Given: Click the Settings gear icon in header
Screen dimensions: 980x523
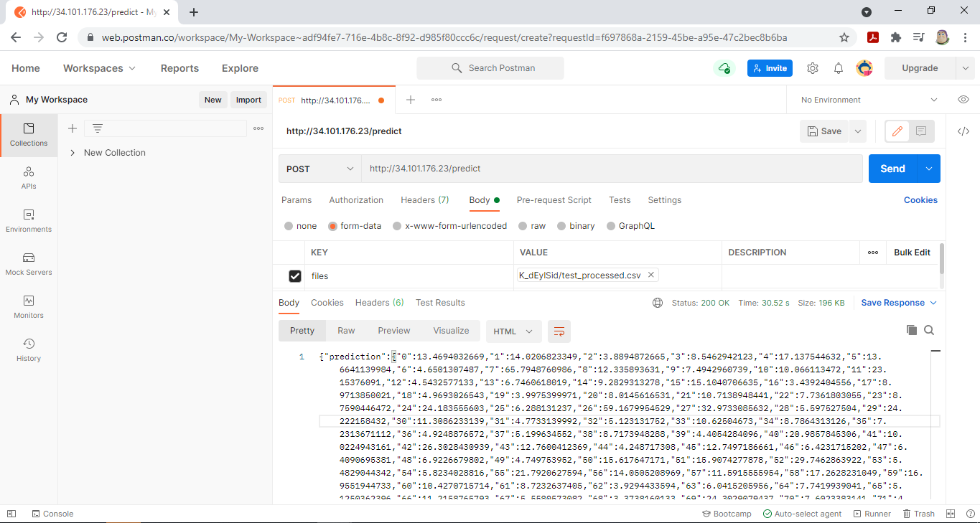Looking at the screenshot, I should pyautogui.click(x=813, y=68).
